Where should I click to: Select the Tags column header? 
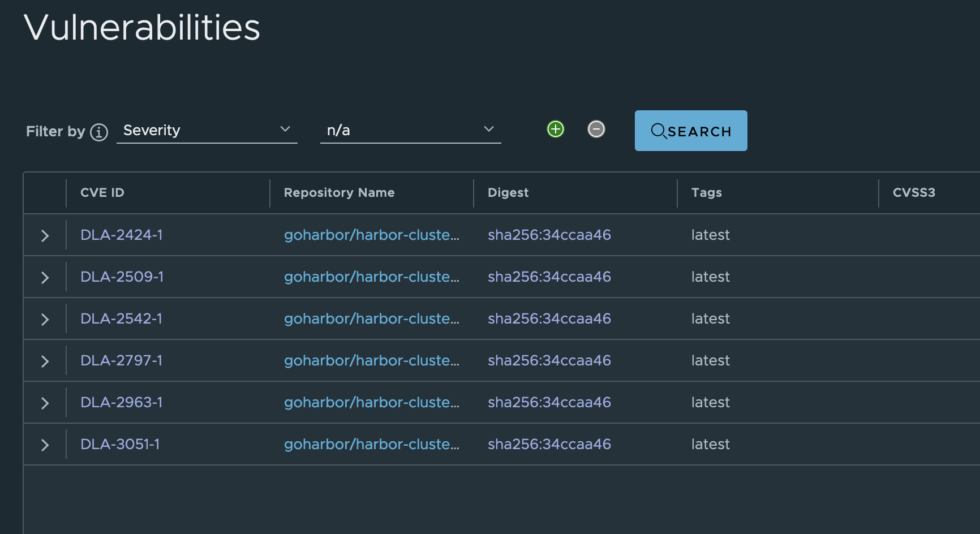[x=706, y=193]
